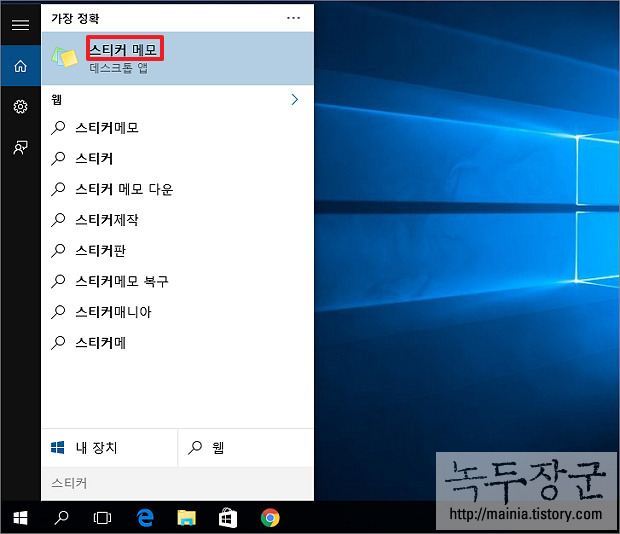The width and height of the screenshot is (620, 534).
Task: Click search icon beside 스티커판
Action: (x=58, y=251)
